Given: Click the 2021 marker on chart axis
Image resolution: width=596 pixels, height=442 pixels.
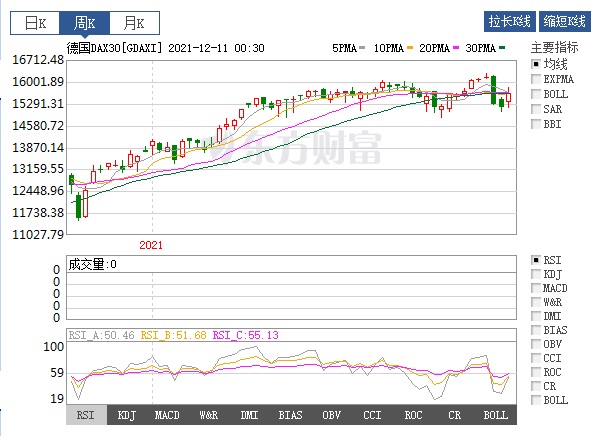Looking at the screenshot, I should [x=151, y=245].
